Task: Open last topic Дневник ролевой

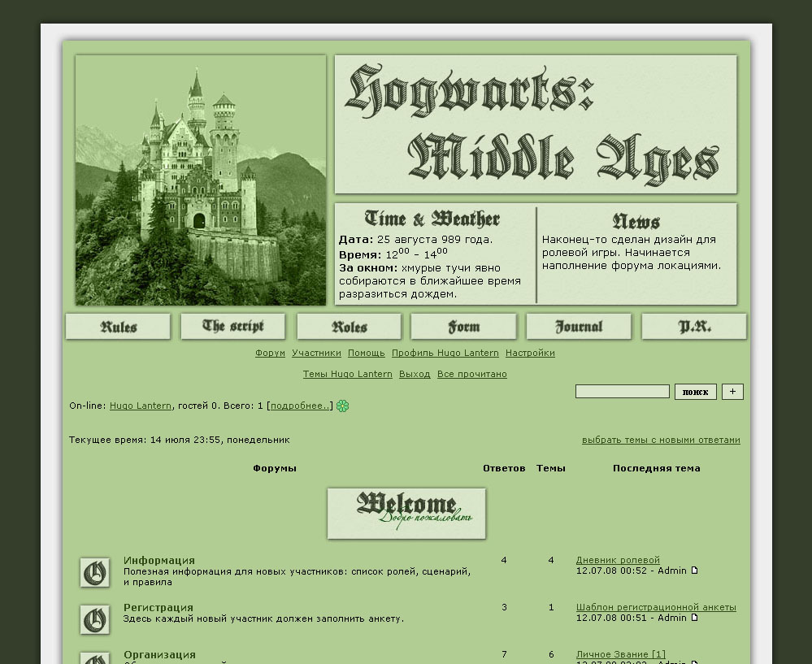Action: coord(618,560)
